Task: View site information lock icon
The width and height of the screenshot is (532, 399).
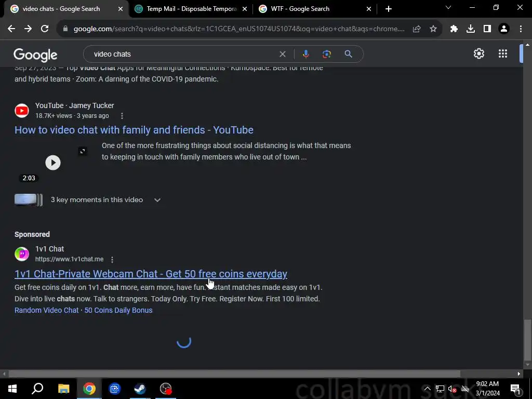Action: coord(65,29)
